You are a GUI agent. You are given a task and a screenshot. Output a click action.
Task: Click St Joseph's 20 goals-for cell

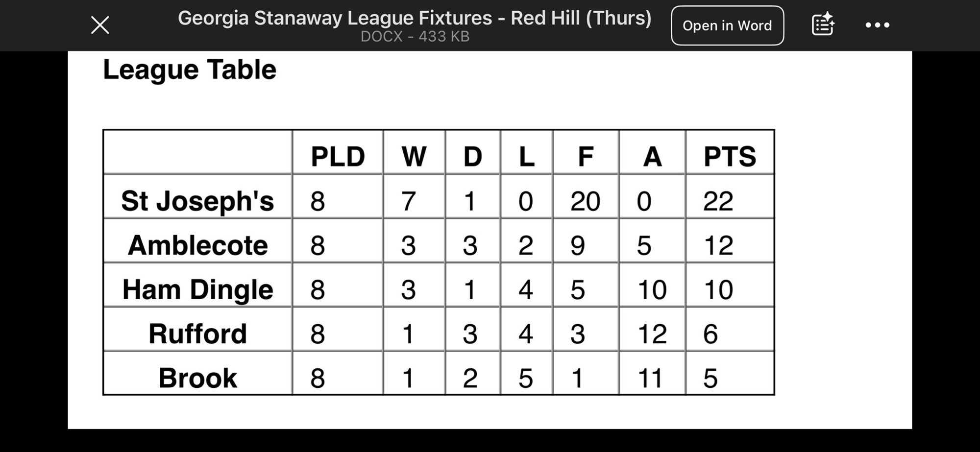[x=585, y=201]
